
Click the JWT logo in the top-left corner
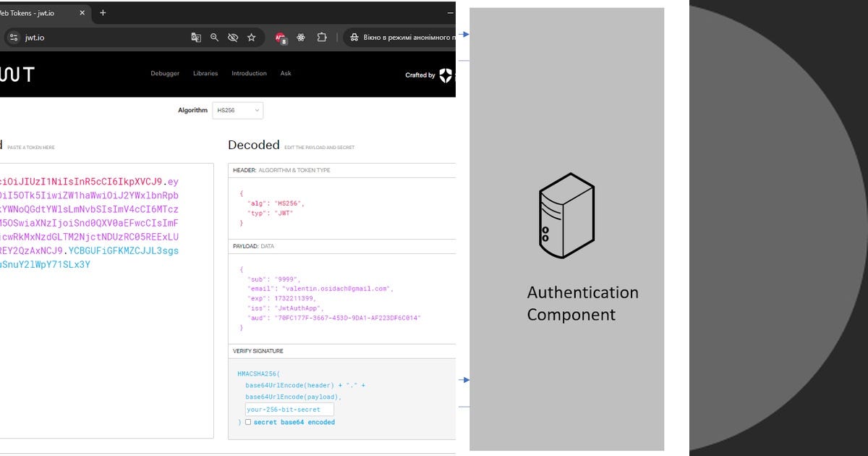point(17,73)
